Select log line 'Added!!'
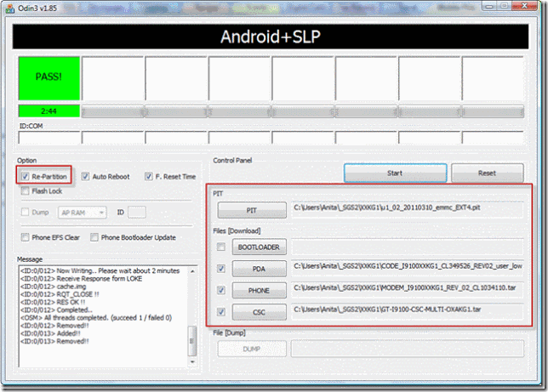Image resolution: width=548 pixels, height=392 pixels. [50, 333]
